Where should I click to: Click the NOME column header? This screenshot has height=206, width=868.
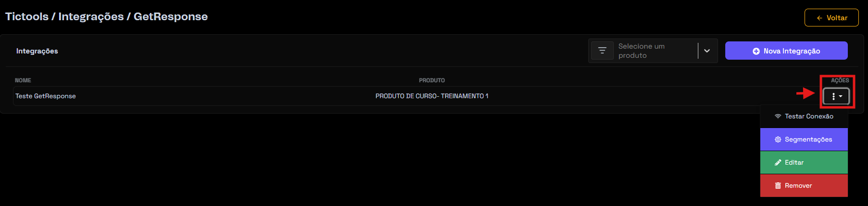pyautogui.click(x=23, y=80)
